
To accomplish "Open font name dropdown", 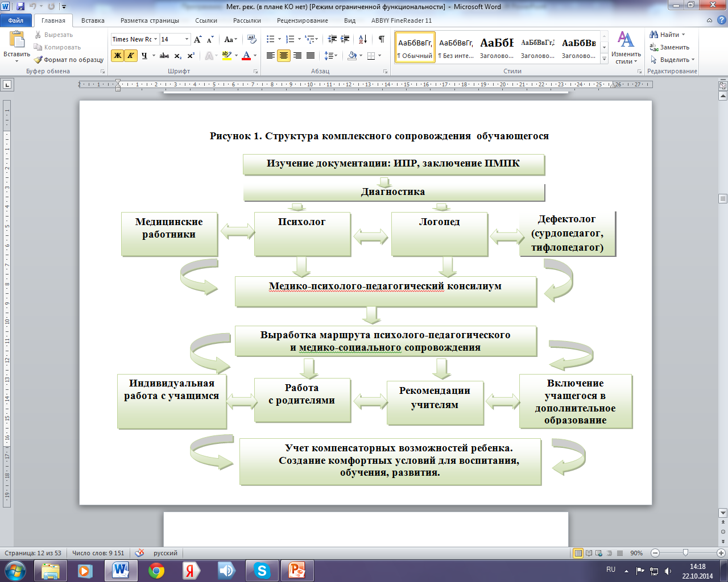I will pyautogui.click(x=155, y=39).
